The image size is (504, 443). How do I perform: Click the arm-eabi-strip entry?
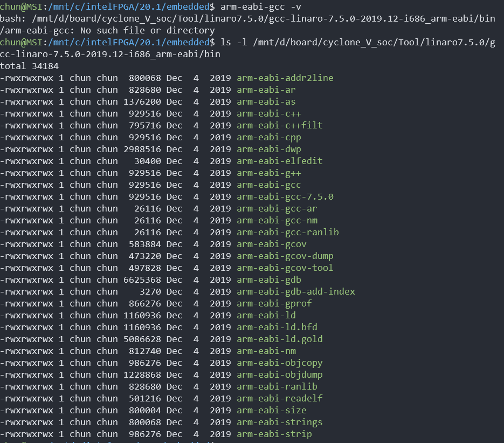click(x=274, y=434)
